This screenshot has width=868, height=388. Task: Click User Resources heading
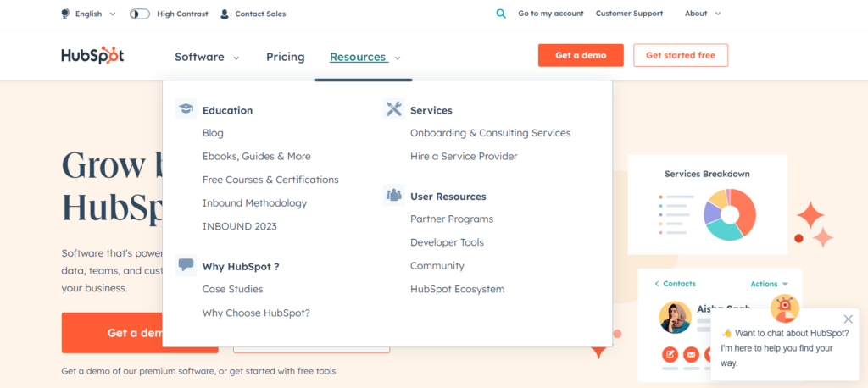pyautogui.click(x=448, y=197)
